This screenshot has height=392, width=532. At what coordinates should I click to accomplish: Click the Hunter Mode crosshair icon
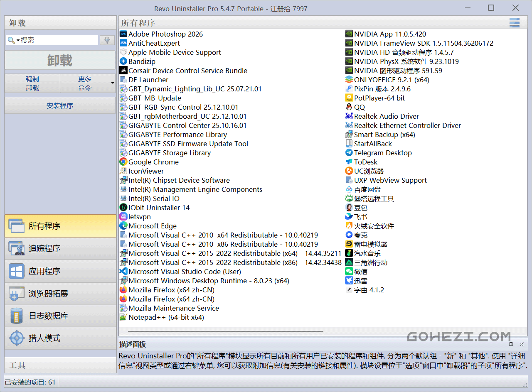(x=17, y=338)
